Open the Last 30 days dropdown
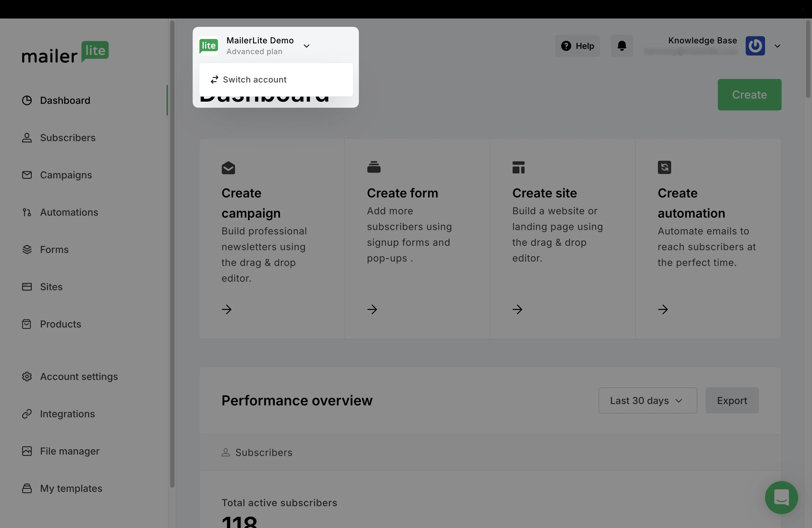Image resolution: width=812 pixels, height=528 pixels. [647, 400]
